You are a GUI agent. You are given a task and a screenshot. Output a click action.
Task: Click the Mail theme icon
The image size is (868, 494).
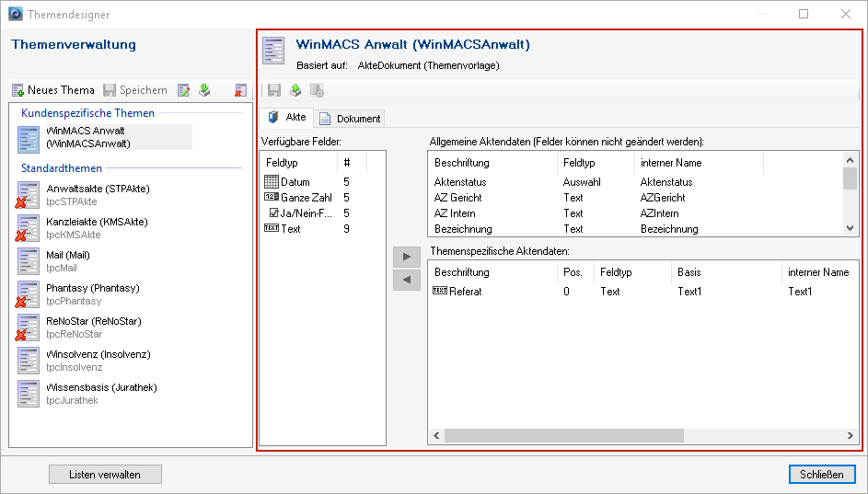29,261
